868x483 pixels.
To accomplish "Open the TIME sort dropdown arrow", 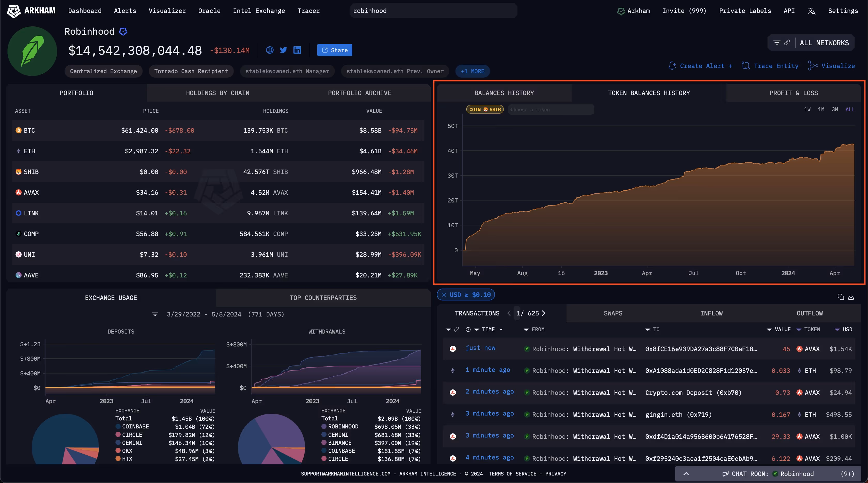I will [x=501, y=329].
